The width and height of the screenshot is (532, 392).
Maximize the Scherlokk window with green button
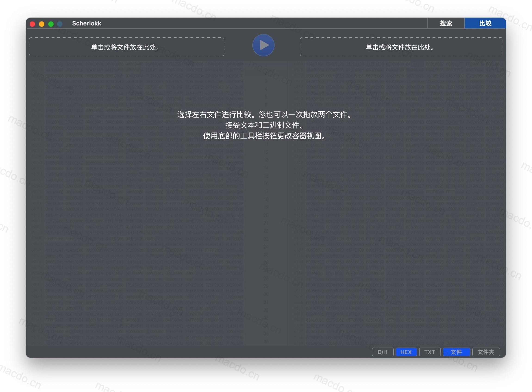point(51,24)
